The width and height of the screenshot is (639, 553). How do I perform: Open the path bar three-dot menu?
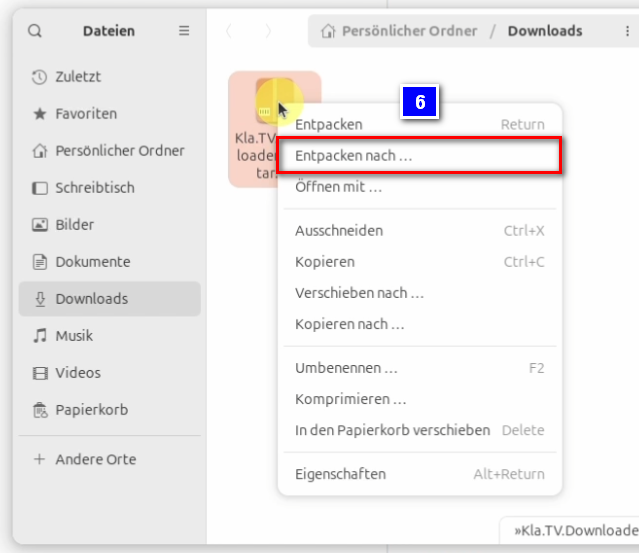tap(627, 31)
